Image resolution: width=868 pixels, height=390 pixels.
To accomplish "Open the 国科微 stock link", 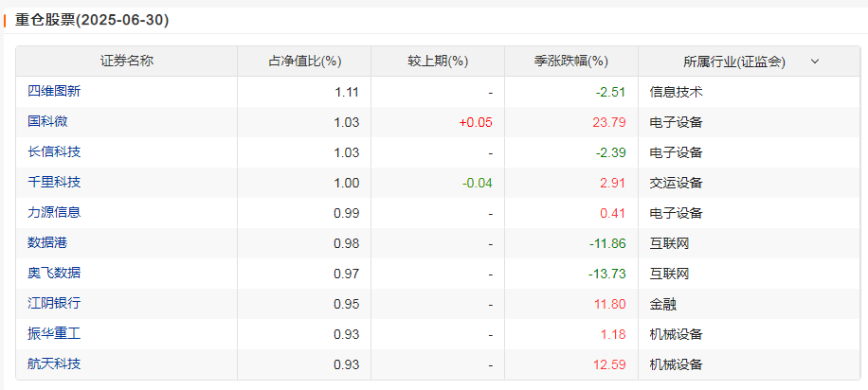I will pyautogui.click(x=47, y=122).
